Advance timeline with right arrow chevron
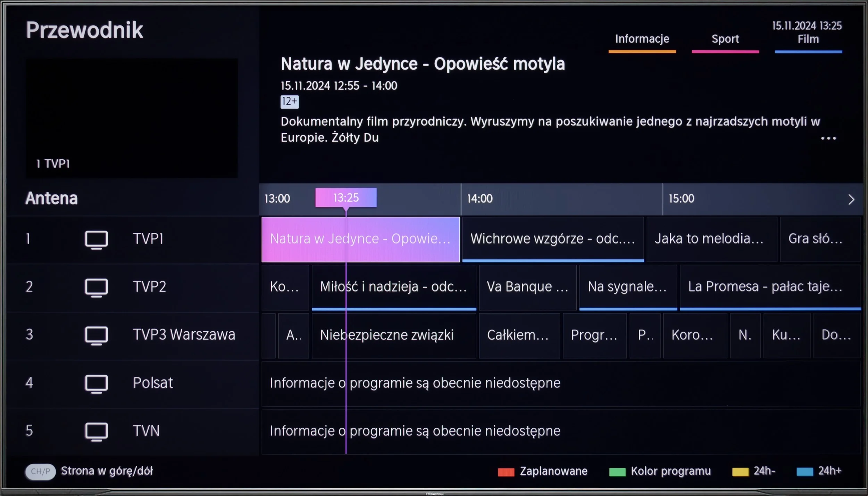The image size is (868, 496). click(x=851, y=199)
